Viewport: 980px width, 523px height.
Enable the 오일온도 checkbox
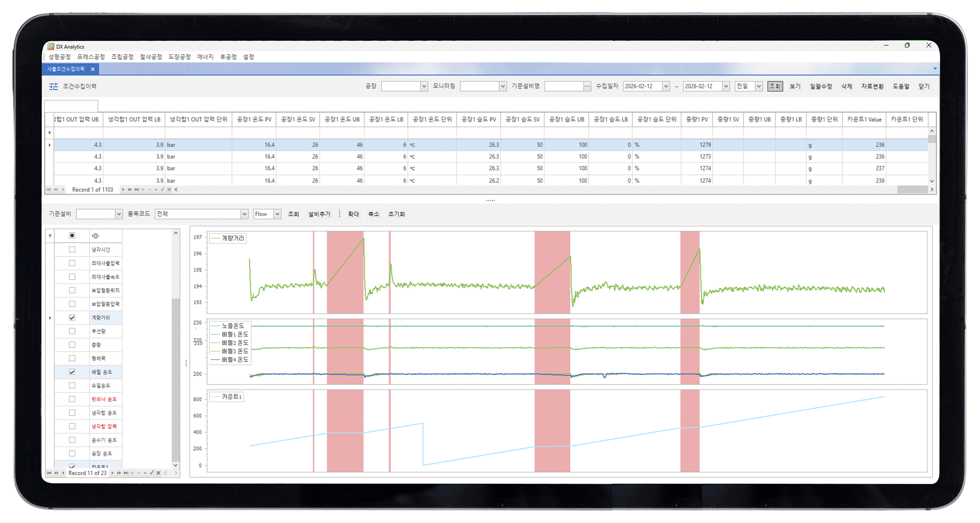click(x=72, y=385)
